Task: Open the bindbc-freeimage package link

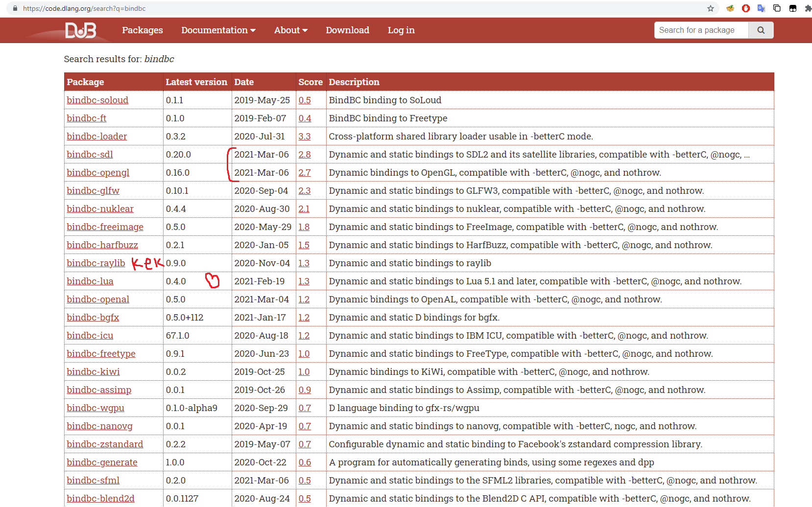Action: click(x=105, y=227)
